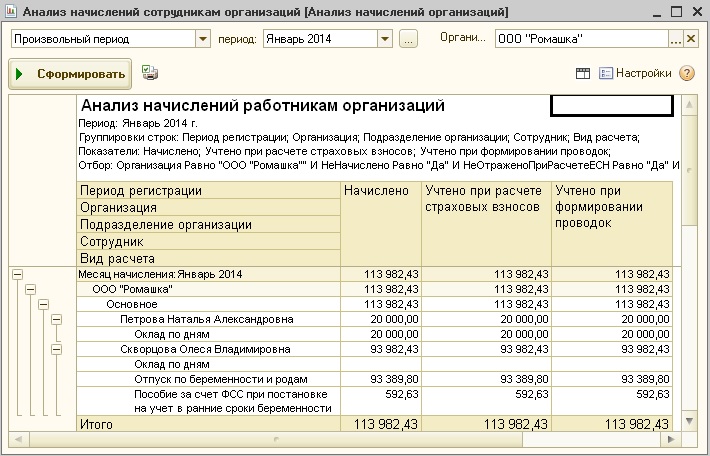Open the print settings icon next to Сформировать

pos(150,72)
